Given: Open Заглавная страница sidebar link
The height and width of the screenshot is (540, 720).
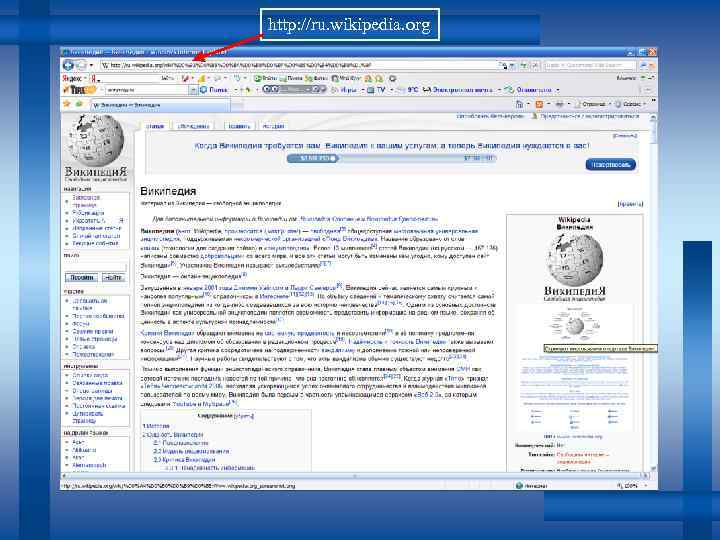Looking at the screenshot, I should pos(86,201).
